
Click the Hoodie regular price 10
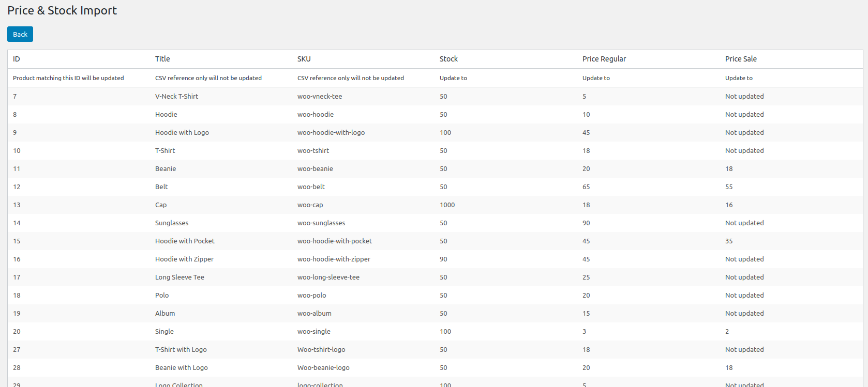[x=586, y=114]
